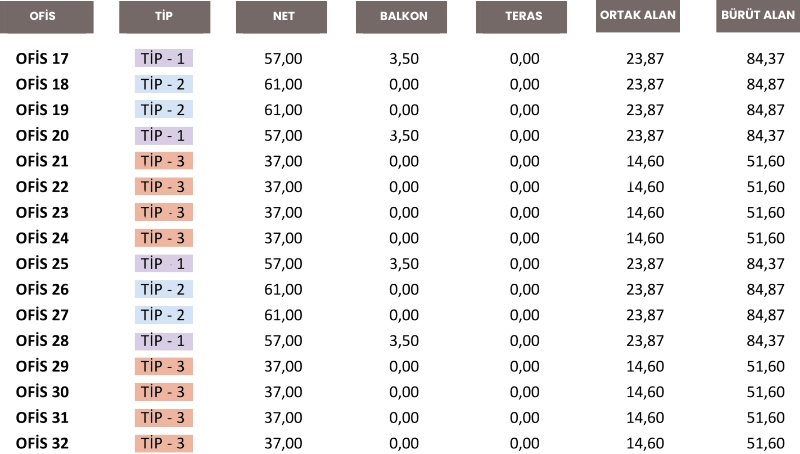
Task: Select the OFİS 25 row label
Action: (x=43, y=264)
